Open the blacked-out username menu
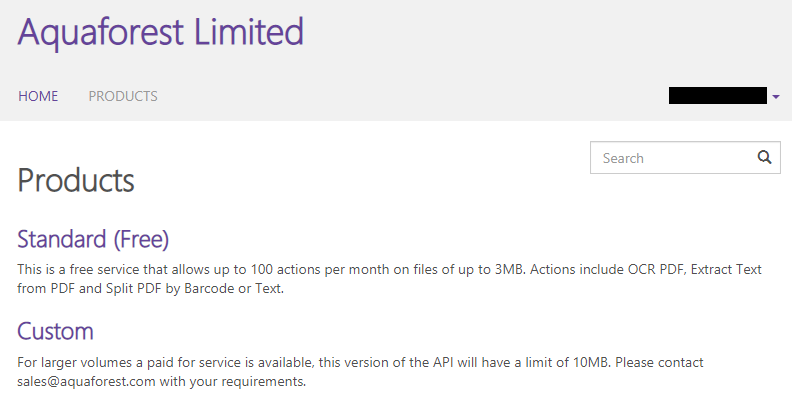The image size is (792, 409). pyautogui.click(x=718, y=96)
